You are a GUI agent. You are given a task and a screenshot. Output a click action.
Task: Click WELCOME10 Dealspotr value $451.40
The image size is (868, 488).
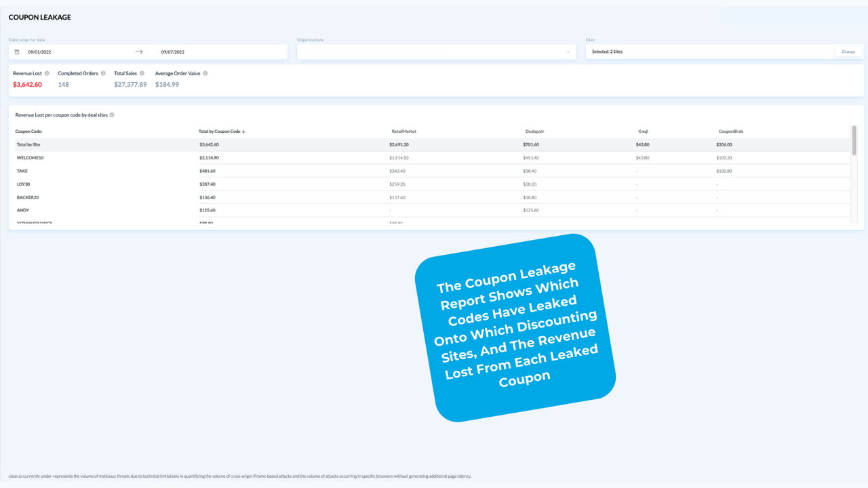tap(531, 158)
